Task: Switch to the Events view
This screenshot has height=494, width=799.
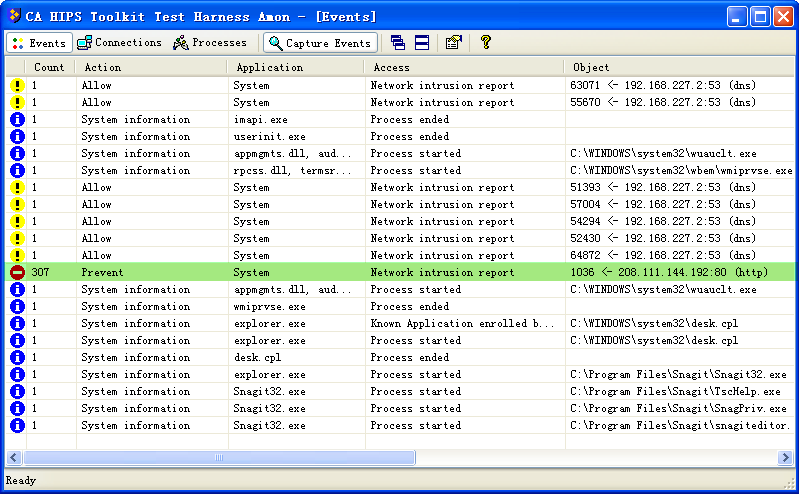Action: (39, 43)
